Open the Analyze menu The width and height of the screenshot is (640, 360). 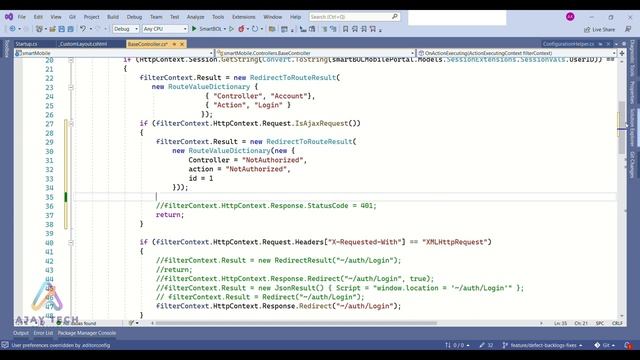click(196, 17)
